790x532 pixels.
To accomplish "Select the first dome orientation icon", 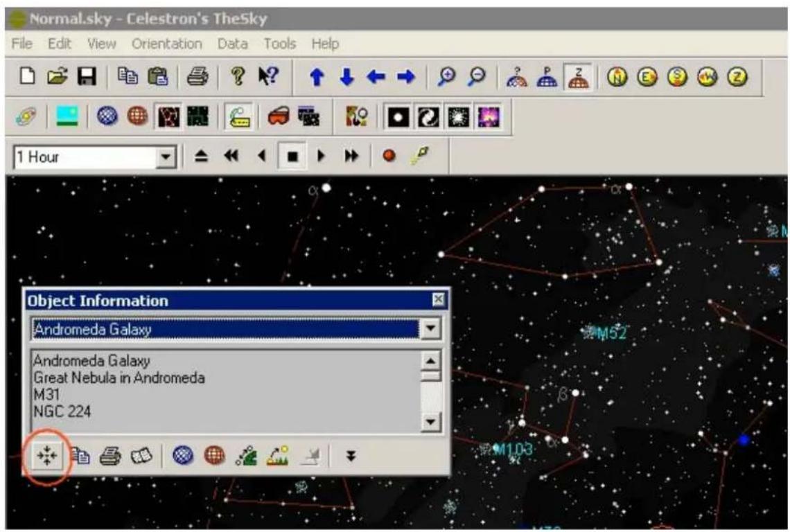I will click(x=517, y=77).
